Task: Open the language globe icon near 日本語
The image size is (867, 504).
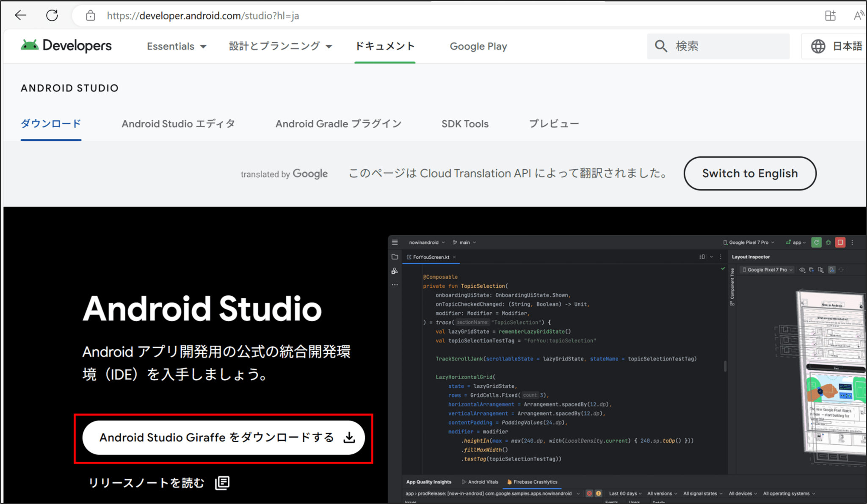Action: pyautogui.click(x=818, y=46)
